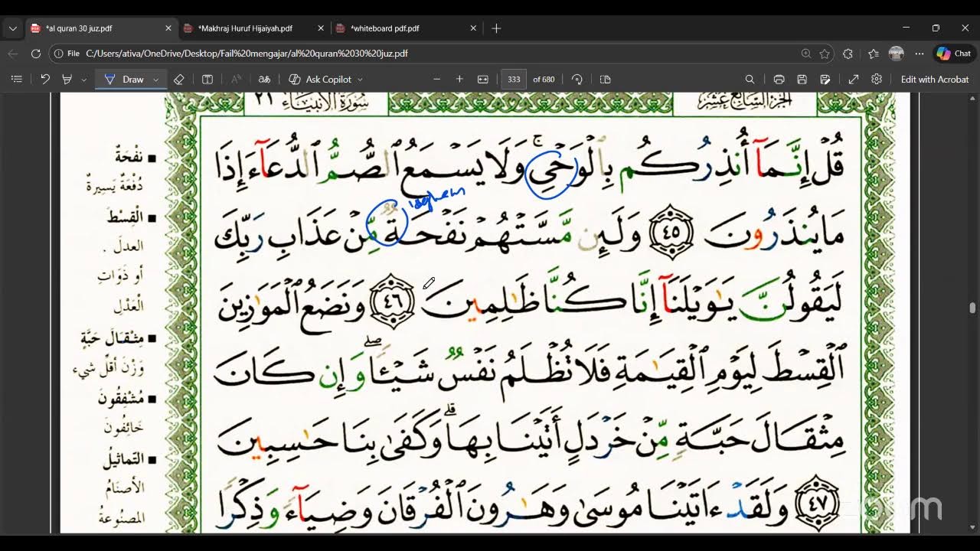980x551 pixels.
Task: Select the Add text tool
Action: pos(207,79)
